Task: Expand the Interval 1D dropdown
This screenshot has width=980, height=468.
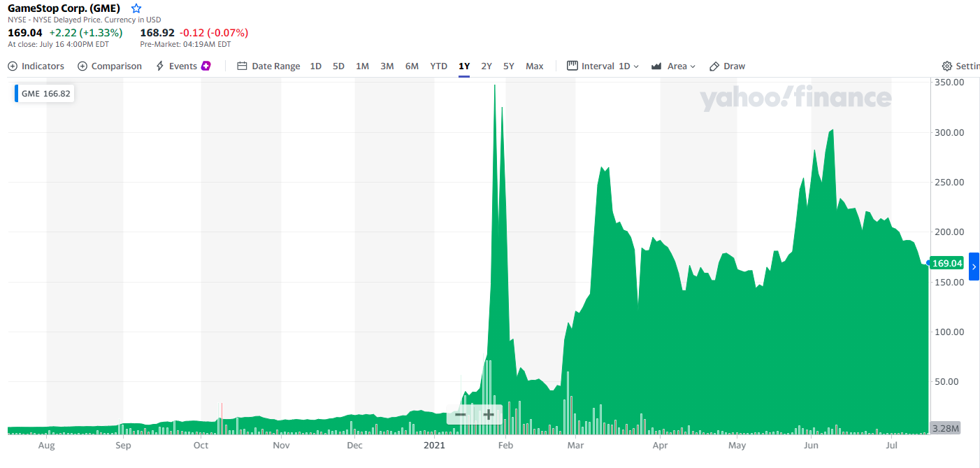Action: (x=603, y=66)
